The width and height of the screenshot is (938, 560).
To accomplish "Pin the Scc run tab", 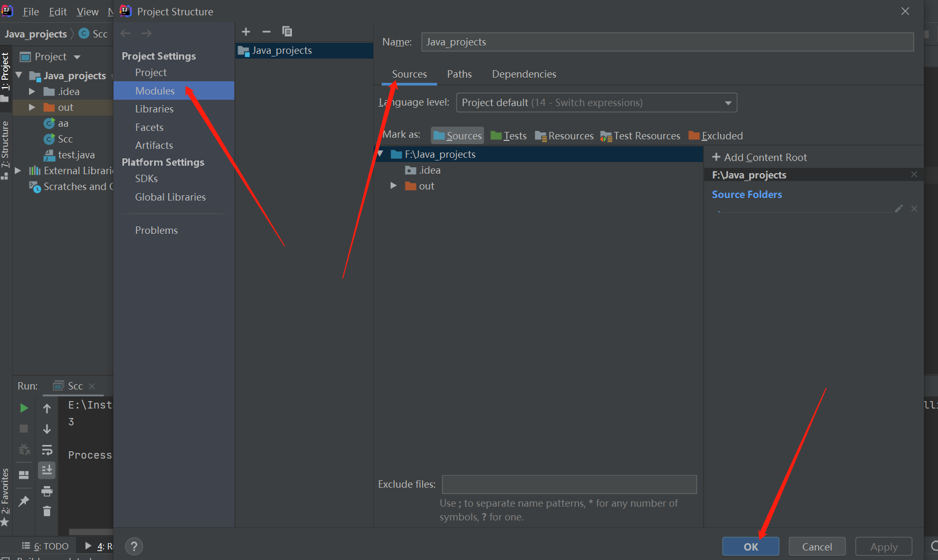I will click(x=23, y=500).
